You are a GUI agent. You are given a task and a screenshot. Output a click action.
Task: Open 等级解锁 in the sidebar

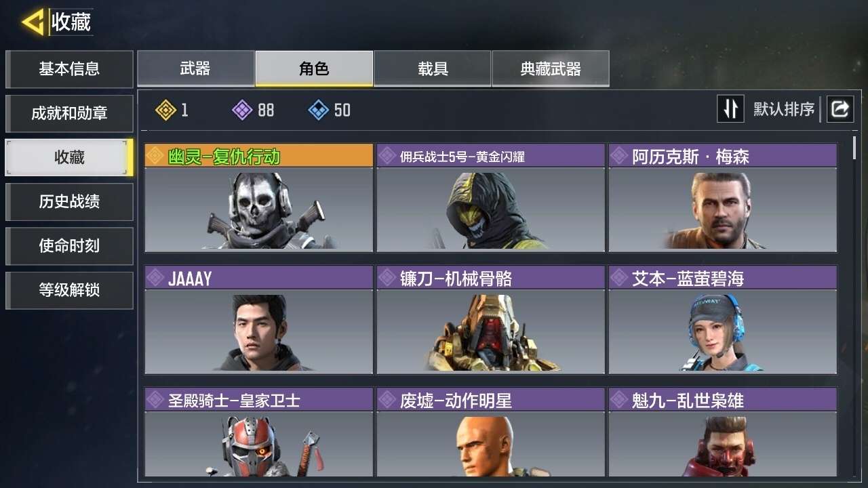coord(69,290)
